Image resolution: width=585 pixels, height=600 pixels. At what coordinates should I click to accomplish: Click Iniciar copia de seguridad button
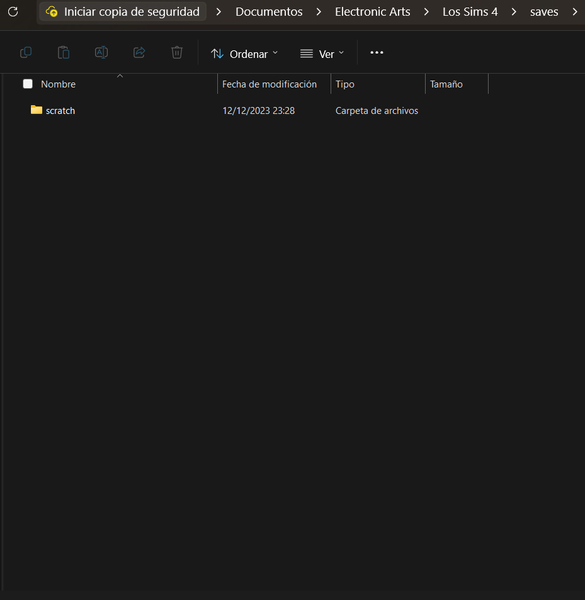coord(122,11)
